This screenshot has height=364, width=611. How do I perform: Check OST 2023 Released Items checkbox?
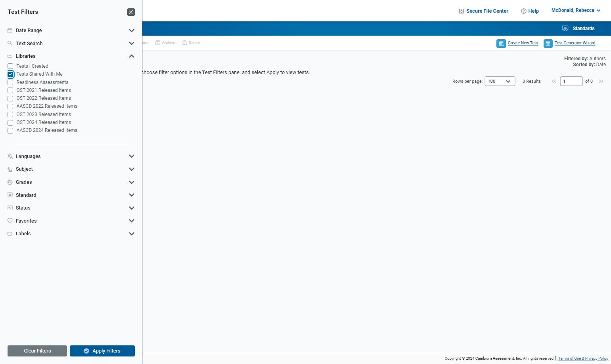coord(10,114)
